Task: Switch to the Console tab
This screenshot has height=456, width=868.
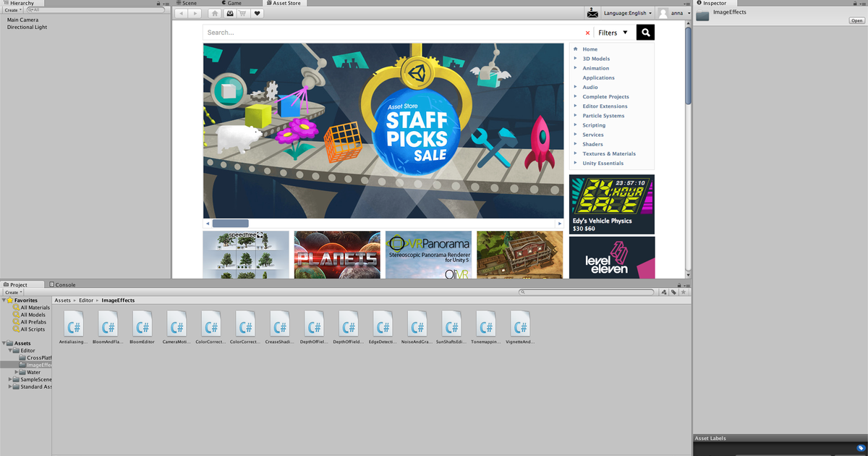Action: 63,285
